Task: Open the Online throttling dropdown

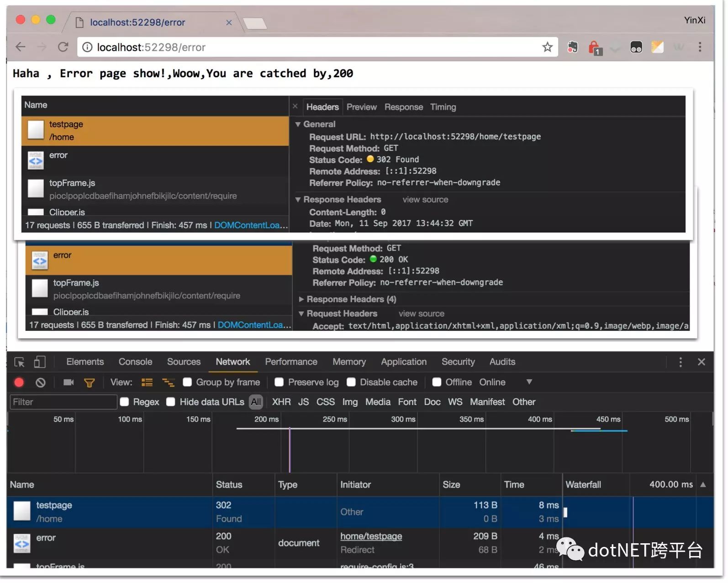Action: 506,382
